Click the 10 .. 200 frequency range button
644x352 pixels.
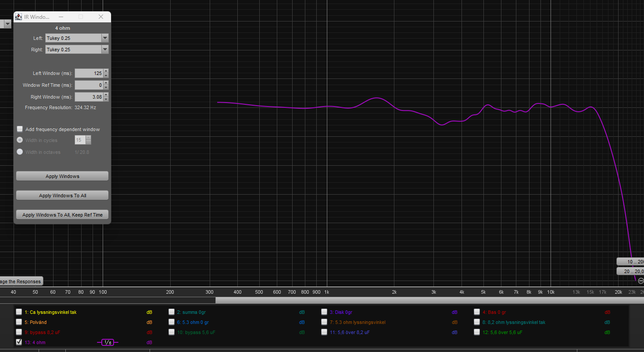(x=630, y=261)
